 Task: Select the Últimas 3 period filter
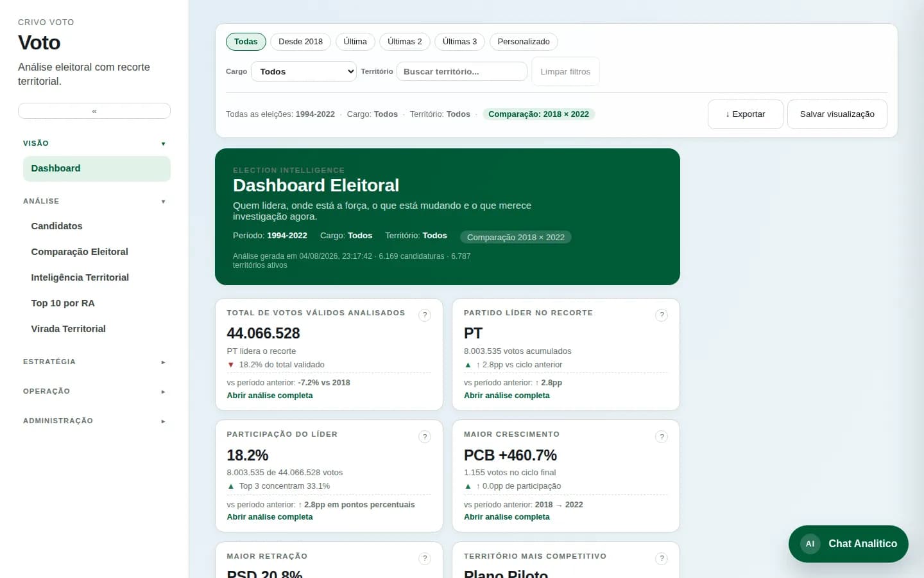[x=459, y=42]
